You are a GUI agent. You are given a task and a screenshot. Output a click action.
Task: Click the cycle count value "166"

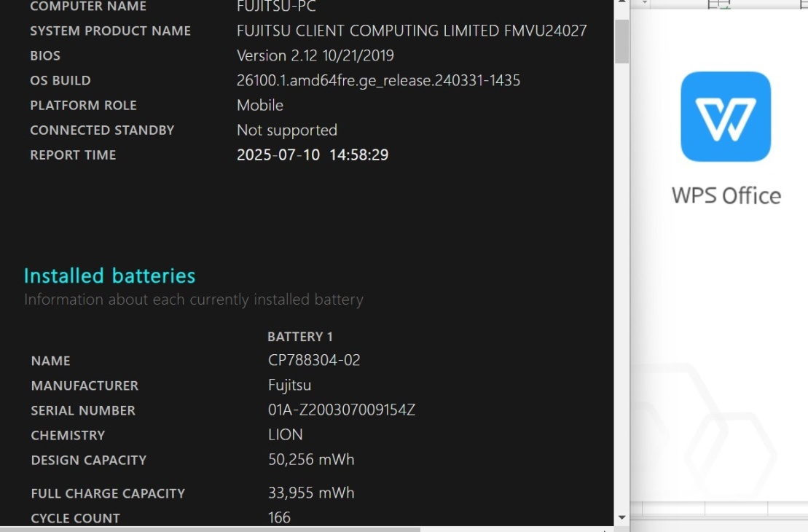279,517
